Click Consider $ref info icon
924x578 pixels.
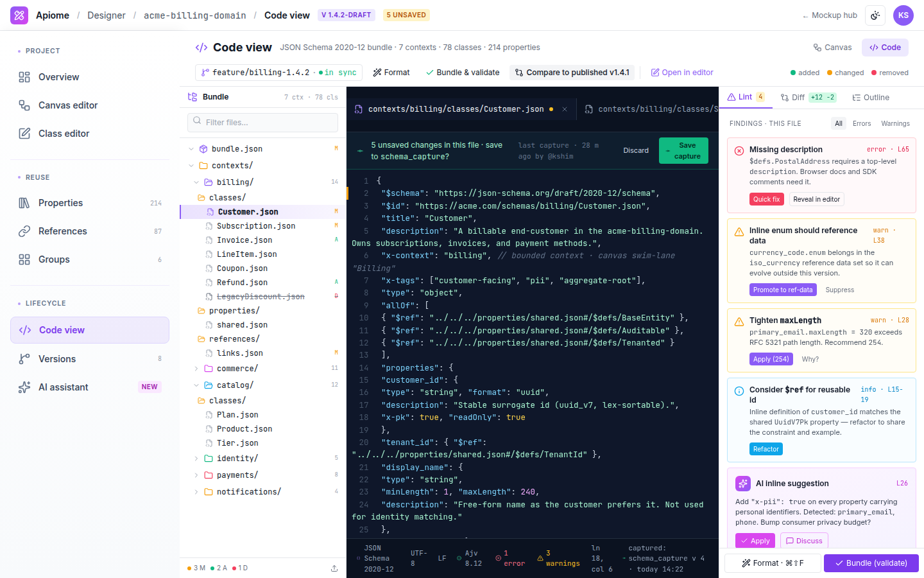pos(739,390)
